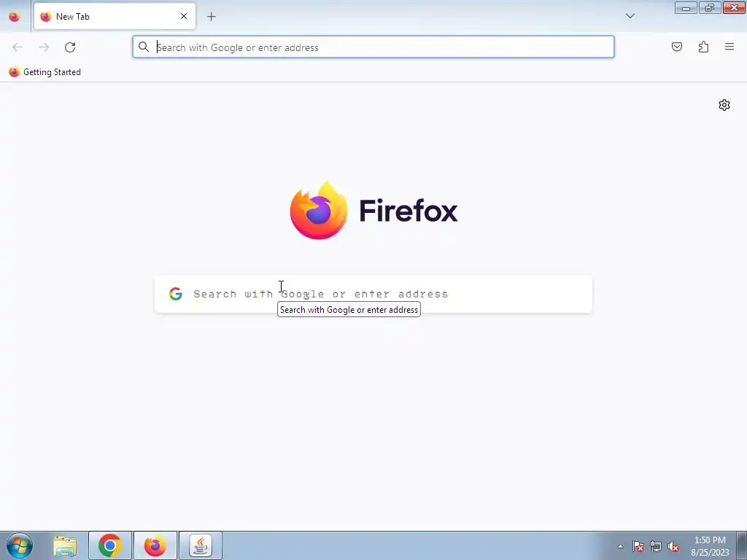The image size is (747, 560).
Task: Launch Google Chrome from the taskbar
Action: click(x=110, y=545)
